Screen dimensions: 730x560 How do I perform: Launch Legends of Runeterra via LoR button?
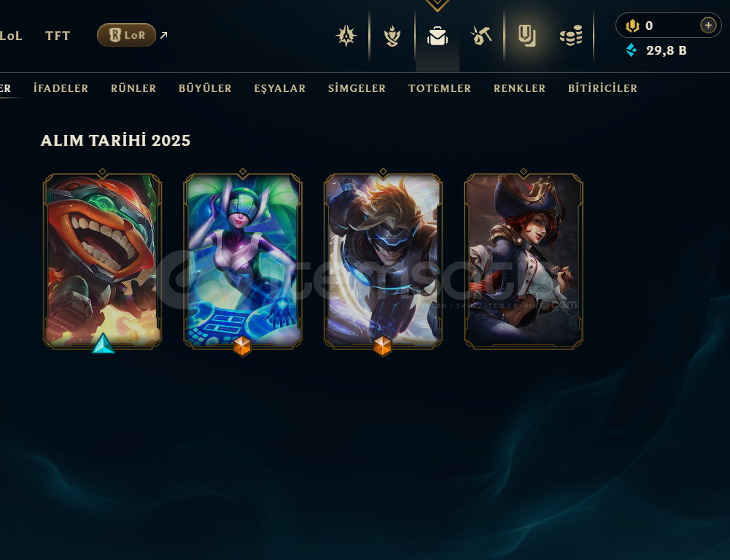tap(126, 35)
